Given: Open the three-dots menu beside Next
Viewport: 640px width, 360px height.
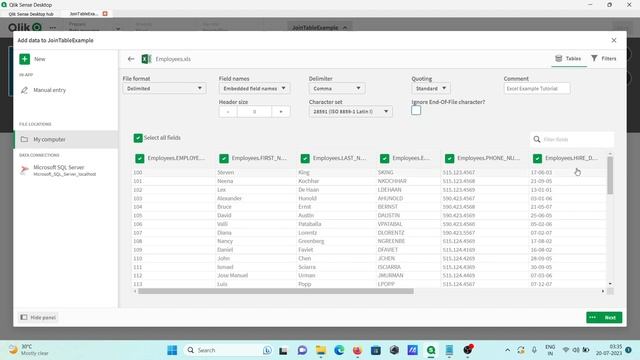Looking at the screenshot, I should click(x=593, y=317).
